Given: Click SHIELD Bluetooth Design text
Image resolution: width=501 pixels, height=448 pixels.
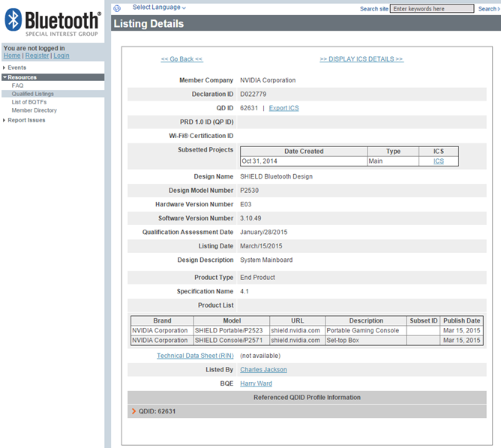Looking at the screenshot, I should click(x=277, y=176).
